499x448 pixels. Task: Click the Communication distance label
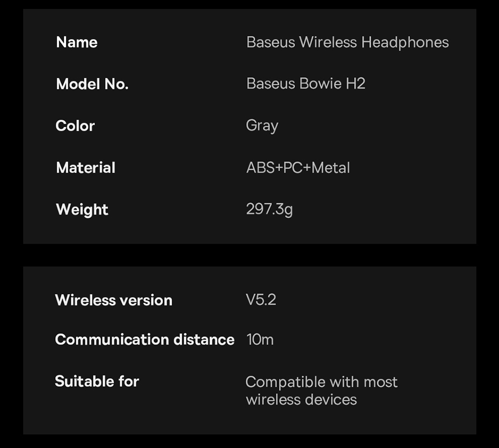[144, 340]
